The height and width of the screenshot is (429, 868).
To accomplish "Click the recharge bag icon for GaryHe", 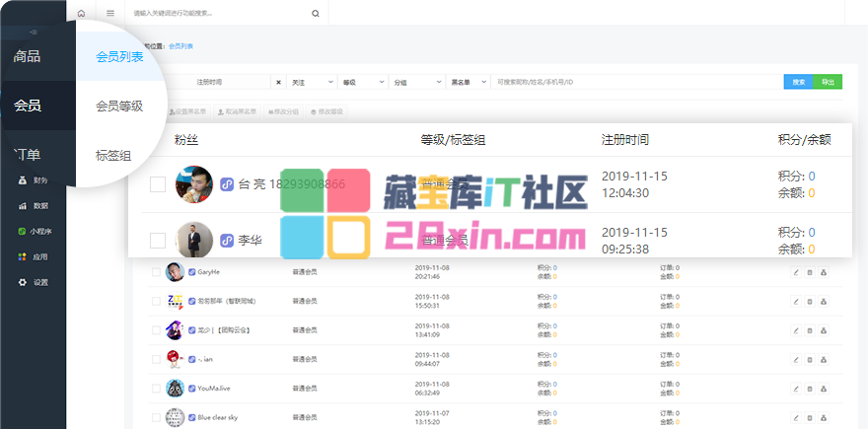I will [824, 272].
